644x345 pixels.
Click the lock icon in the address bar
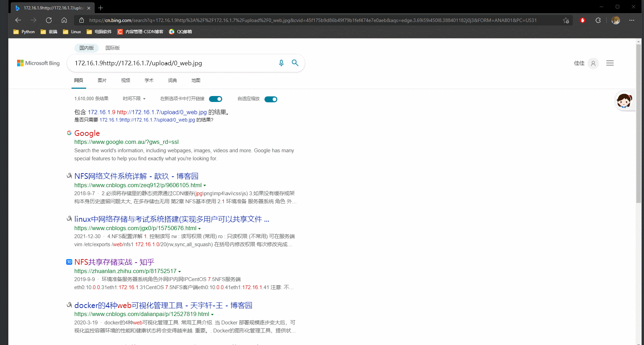coord(82,20)
